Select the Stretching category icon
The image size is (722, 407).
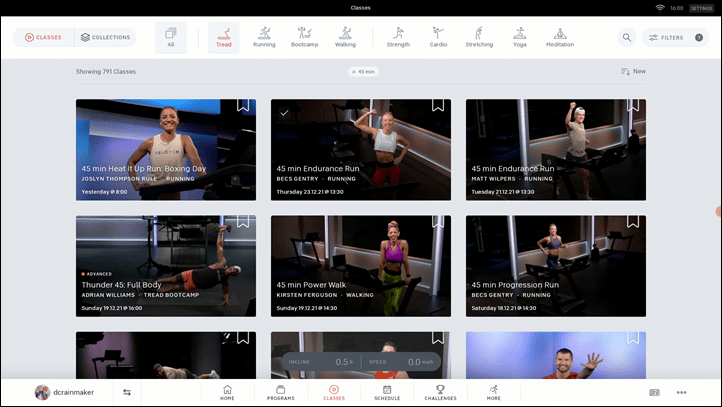(x=479, y=37)
